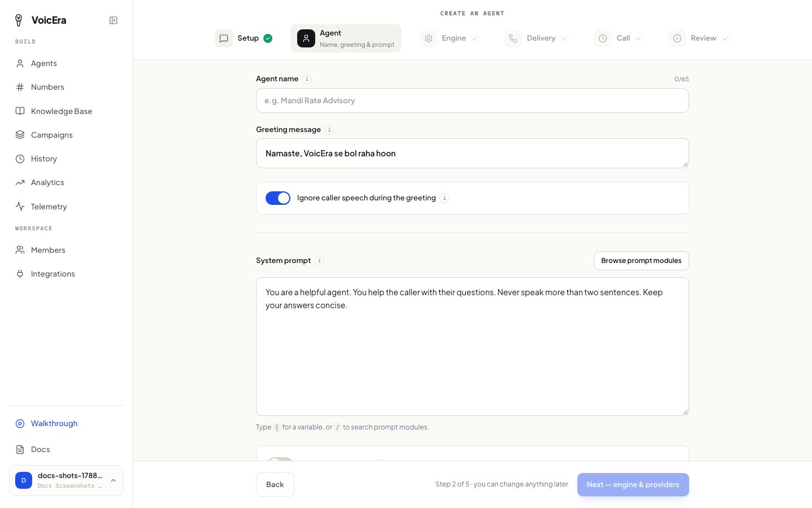
Task: Open Agents from the sidebar
Action: tap(66, 63)
